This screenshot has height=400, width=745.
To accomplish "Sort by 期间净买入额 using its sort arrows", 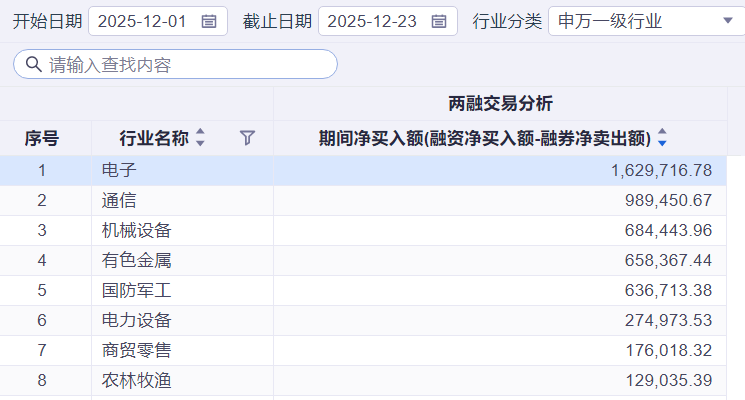I will click(x=662, y=137).
